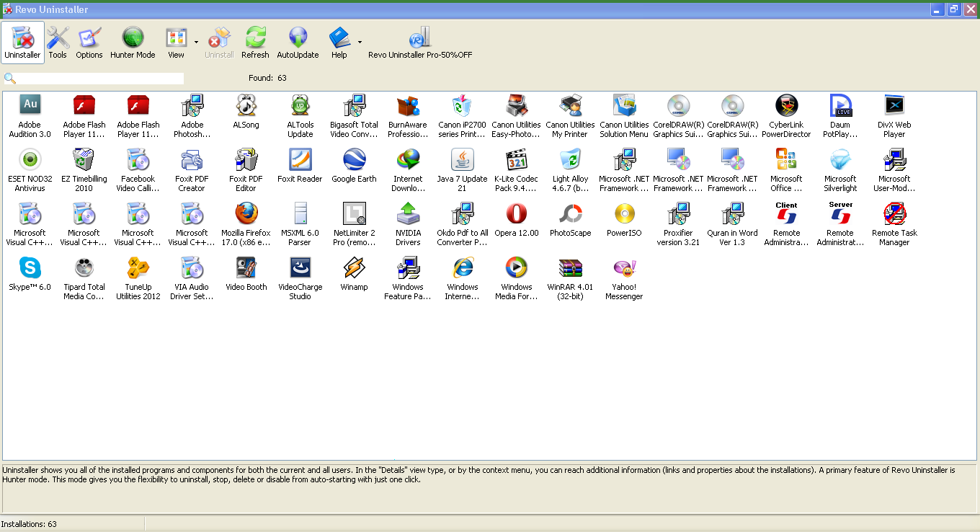Select CyberLink PowerDirector icon
Viewport: 980px width, 532px height.
point(787,105)
